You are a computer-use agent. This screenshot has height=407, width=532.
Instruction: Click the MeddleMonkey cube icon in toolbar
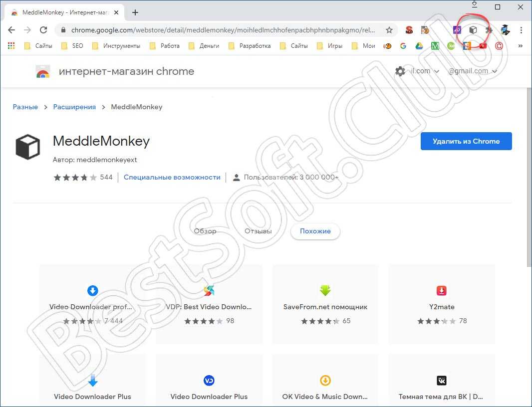473,30
